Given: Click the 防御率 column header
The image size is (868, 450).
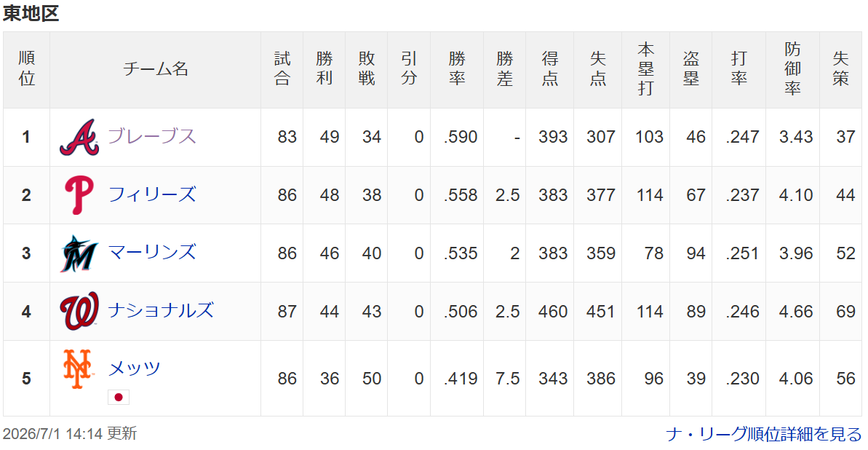Looking at the screenshot, I should [x=793, y=69].
